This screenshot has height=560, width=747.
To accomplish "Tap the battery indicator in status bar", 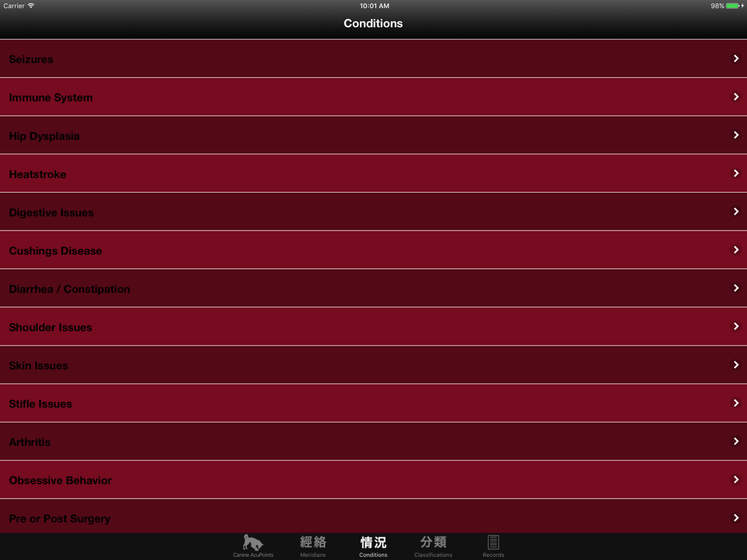I will click(733, 5).
